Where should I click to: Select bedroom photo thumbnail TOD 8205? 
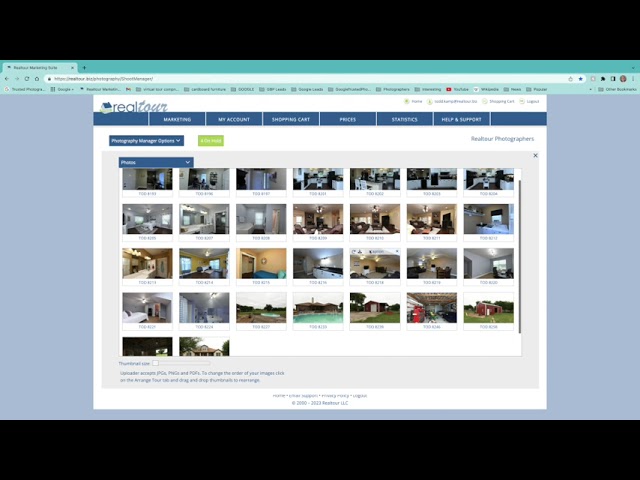click(147, 219)
